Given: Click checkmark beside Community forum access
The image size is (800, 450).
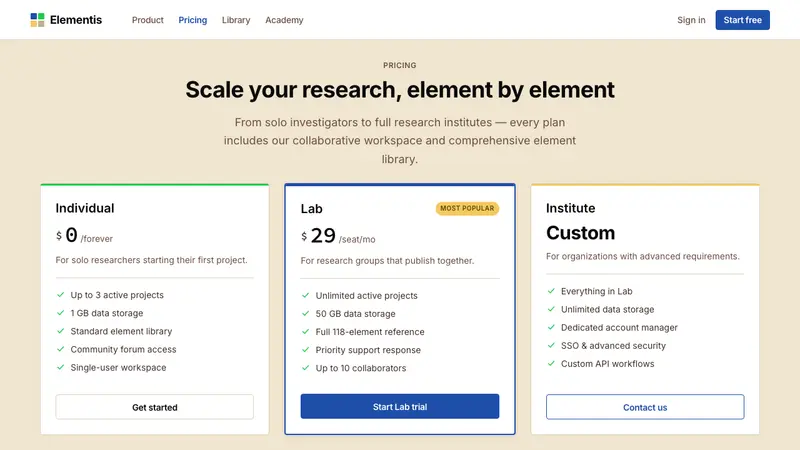Looking at the screenshot, I should pyautogui.click(x=60, y=349).
